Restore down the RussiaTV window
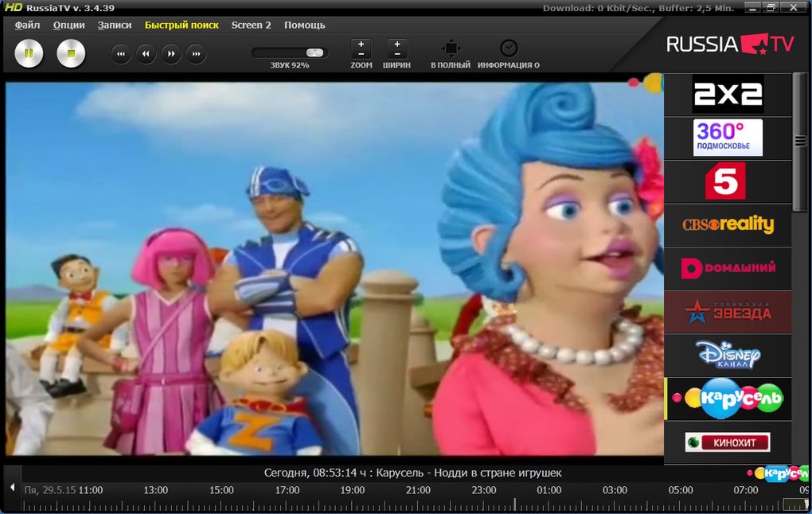This screenshot has width=812, height=514. tap(771, 8)
